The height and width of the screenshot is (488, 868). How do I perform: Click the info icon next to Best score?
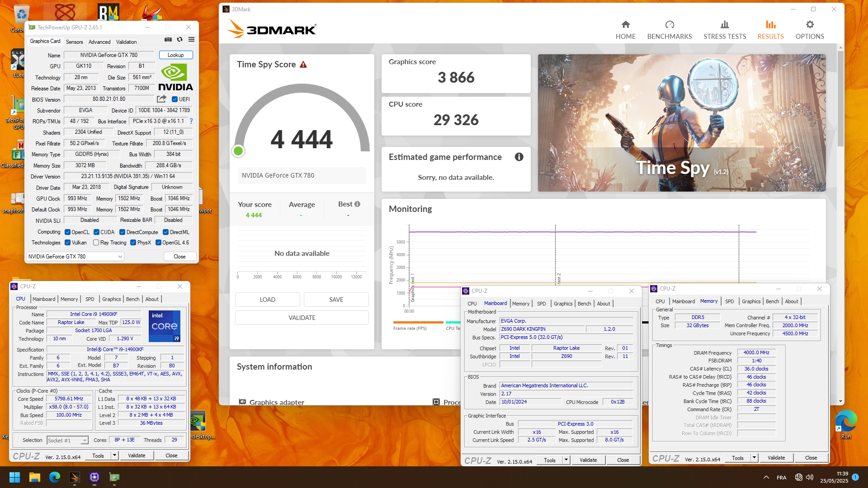coord(357,204)
